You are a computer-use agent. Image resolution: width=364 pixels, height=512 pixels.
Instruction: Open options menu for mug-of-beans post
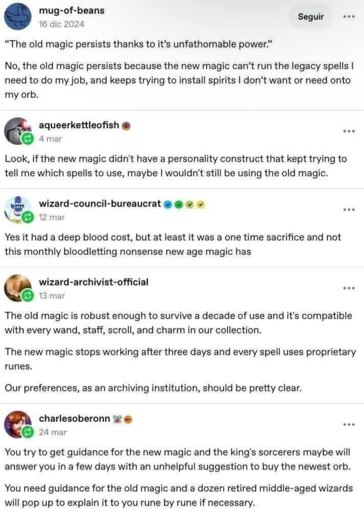(x=349, y=16)
